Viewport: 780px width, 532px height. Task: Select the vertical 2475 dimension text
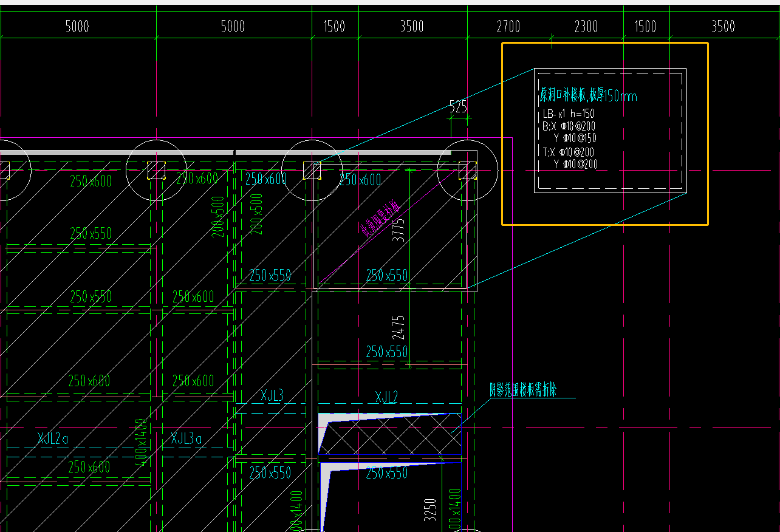pos(398,327)
